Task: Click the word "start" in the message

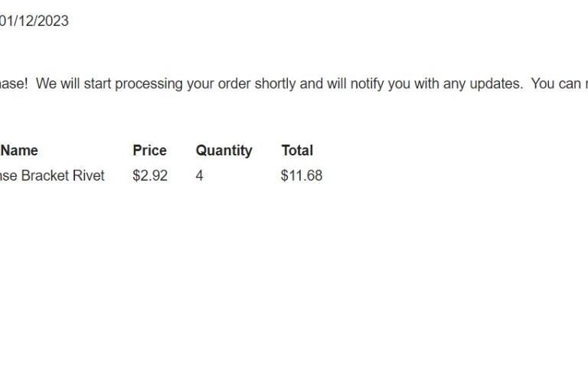Action: pos(97,83)
